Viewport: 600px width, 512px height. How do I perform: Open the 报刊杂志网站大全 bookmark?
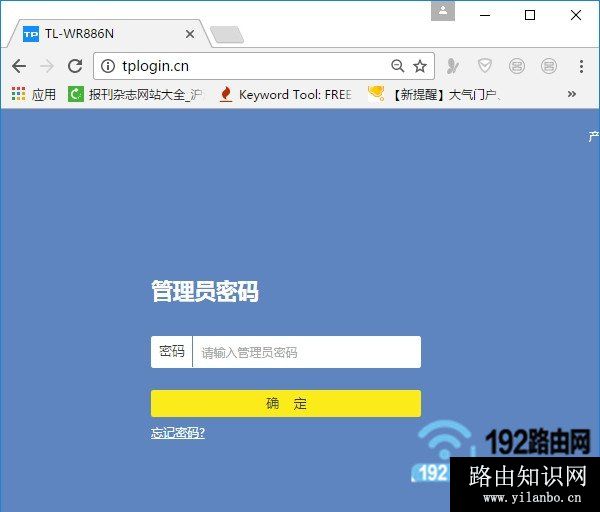[x=135, y=94]
